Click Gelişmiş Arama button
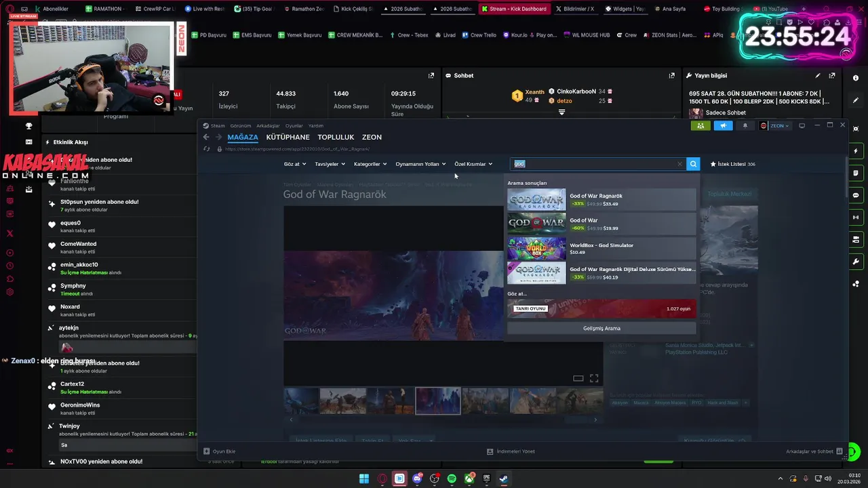868x488 pixels. (x=601, y=328)
